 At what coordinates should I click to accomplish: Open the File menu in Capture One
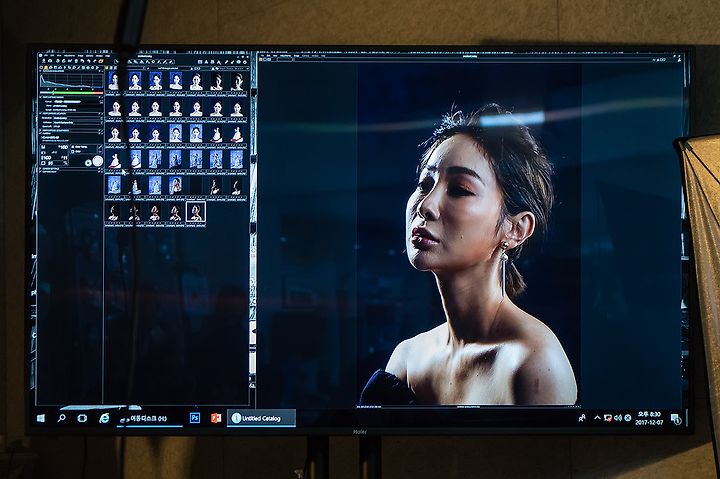(45, 56)
